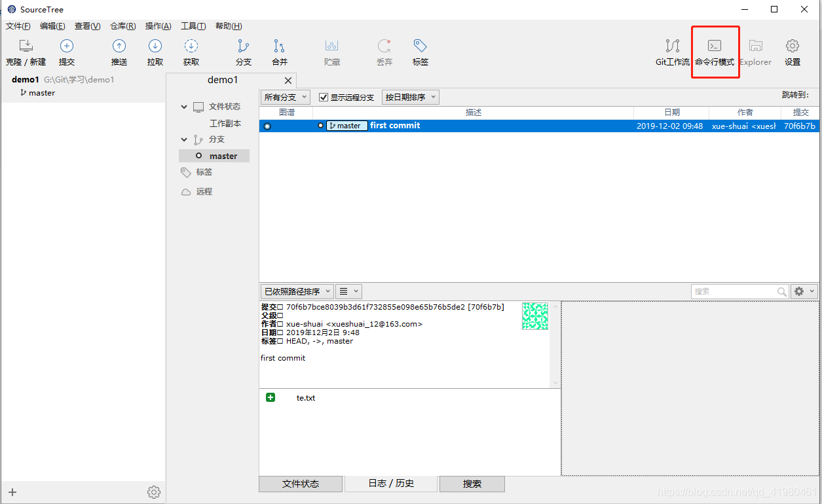Open the Help (帮助) menu
Screen dimensions: 822x504
229,26
